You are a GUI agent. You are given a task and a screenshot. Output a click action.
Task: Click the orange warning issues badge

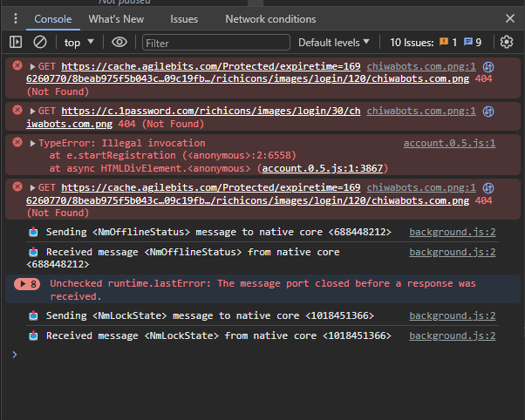[448, 42]
